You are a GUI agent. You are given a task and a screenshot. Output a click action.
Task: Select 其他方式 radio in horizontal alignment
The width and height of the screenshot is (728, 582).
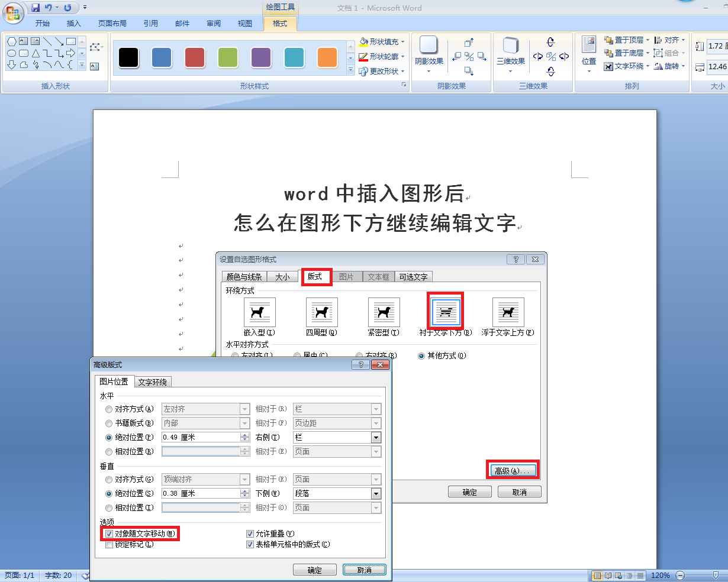click(x=421, y=355)
